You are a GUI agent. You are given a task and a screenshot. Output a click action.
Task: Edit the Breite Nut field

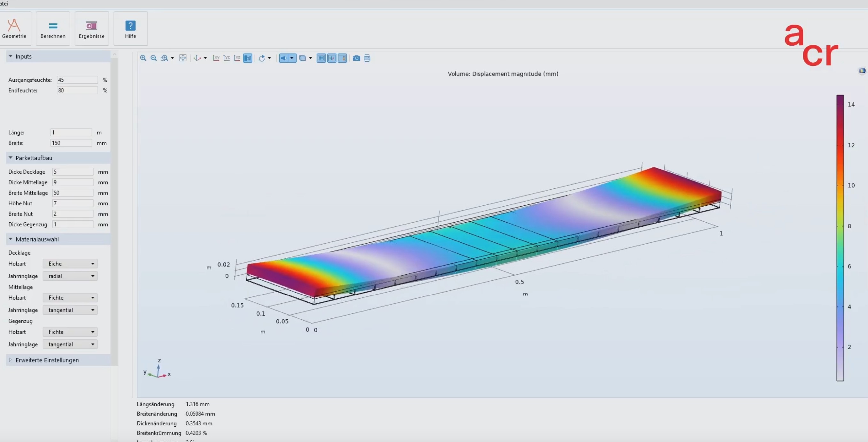point(73,214)
